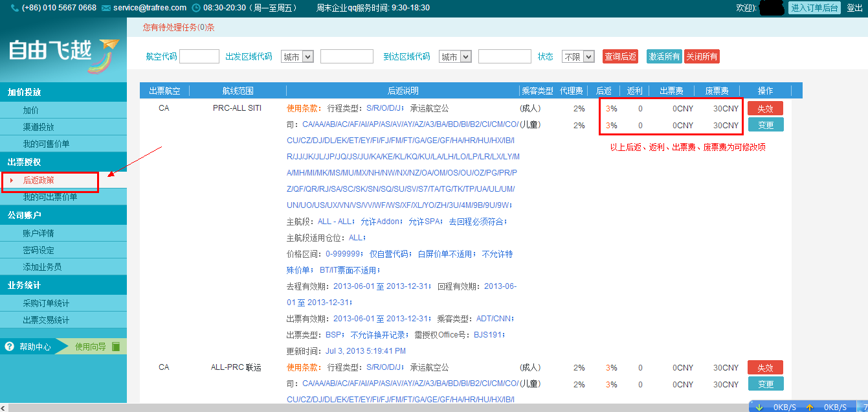Click the phone icon in top bar
868x412 pixels.
(x=15, y=8)
